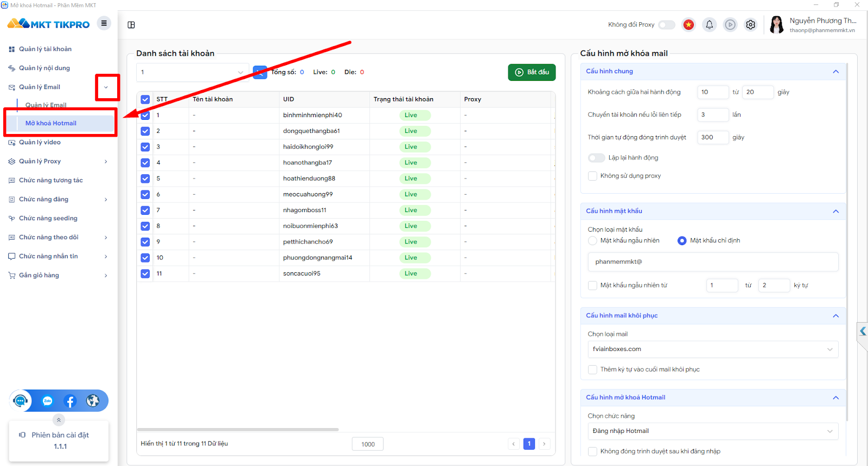Open the Zalo contact icon
868x466 pixels.
[48, 401]
